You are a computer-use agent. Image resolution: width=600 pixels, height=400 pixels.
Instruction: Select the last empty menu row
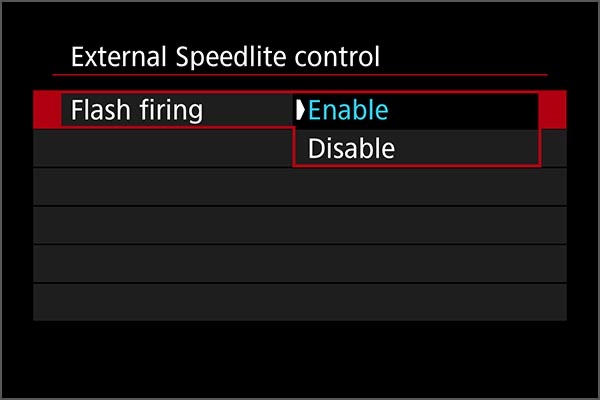pos(300,301)
